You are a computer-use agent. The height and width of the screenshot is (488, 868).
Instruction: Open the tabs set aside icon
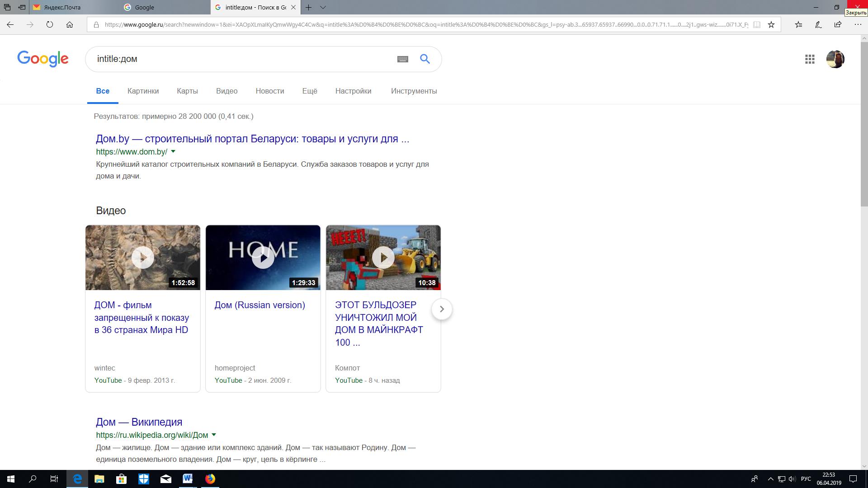pos(7,7)
